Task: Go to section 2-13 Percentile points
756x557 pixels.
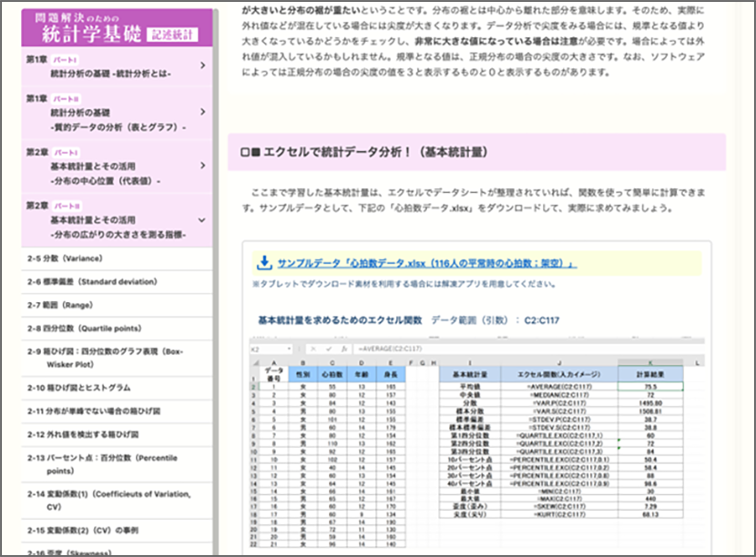Action: [x=117, y=464]
